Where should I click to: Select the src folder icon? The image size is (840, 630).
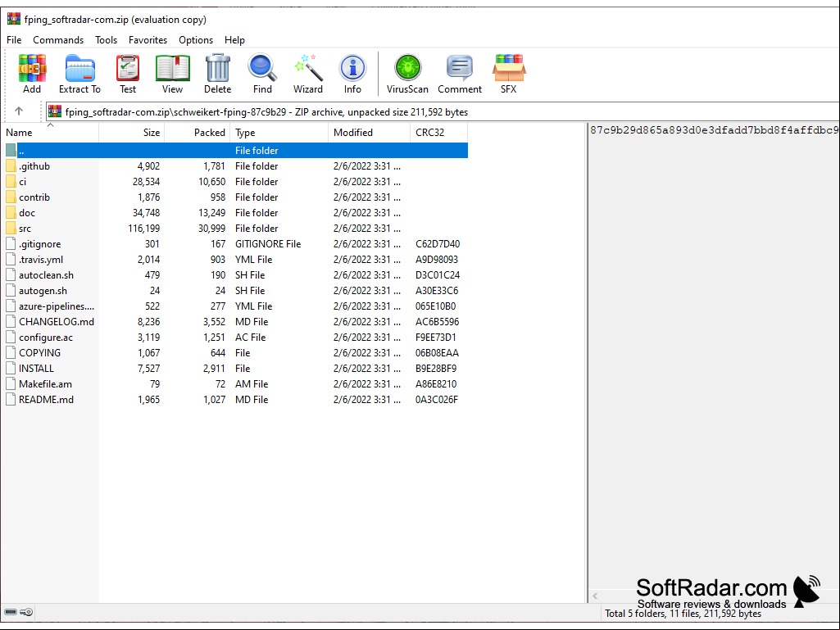tap(11, 229)
